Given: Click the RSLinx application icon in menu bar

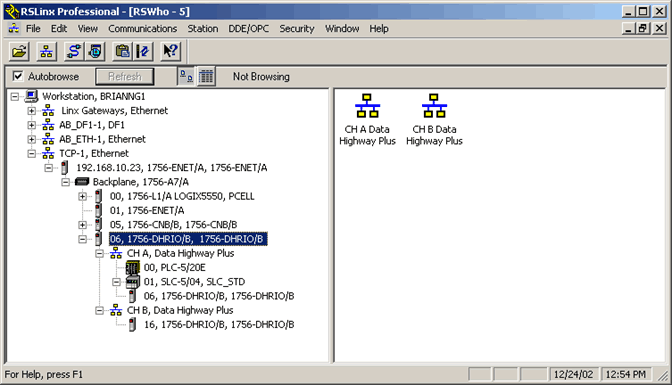Looking at the screenshot, I should pos(14,29).
